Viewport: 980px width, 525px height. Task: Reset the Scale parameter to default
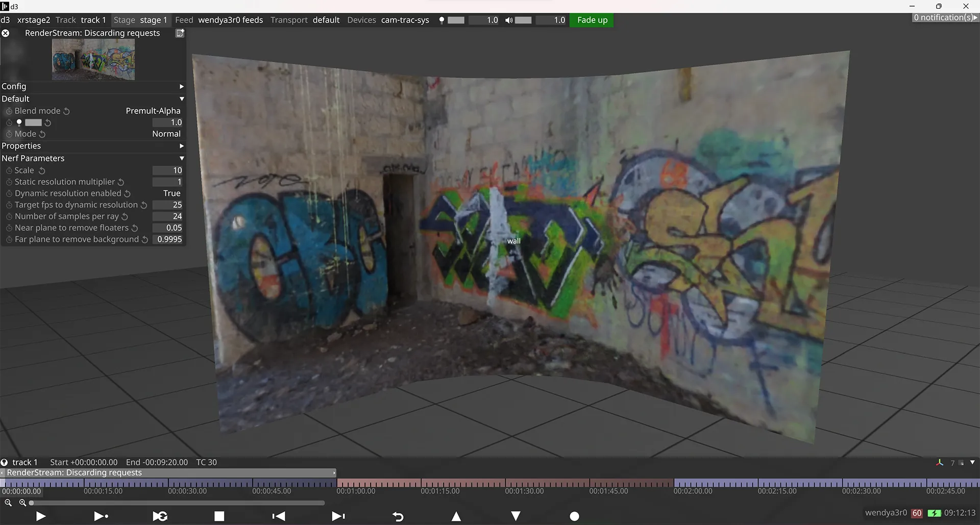[42, 170]
